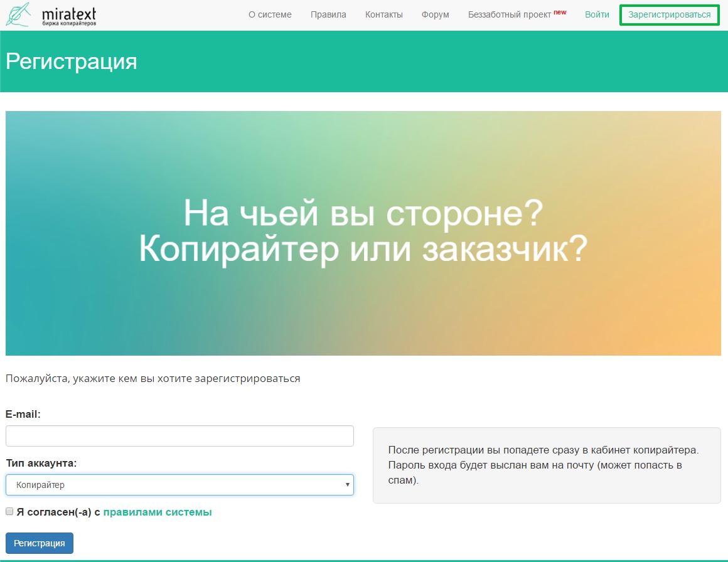Click 'Зарегистрироваться' button in header

[669, 15]
